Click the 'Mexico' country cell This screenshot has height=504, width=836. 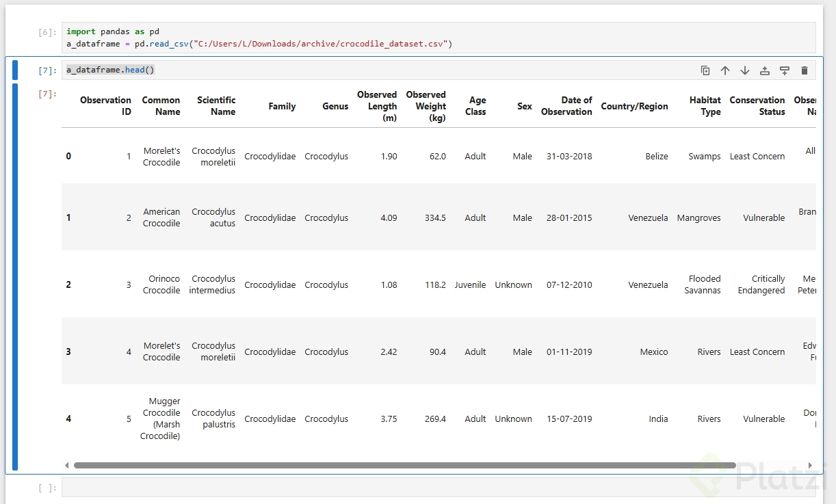pos(654,352)
